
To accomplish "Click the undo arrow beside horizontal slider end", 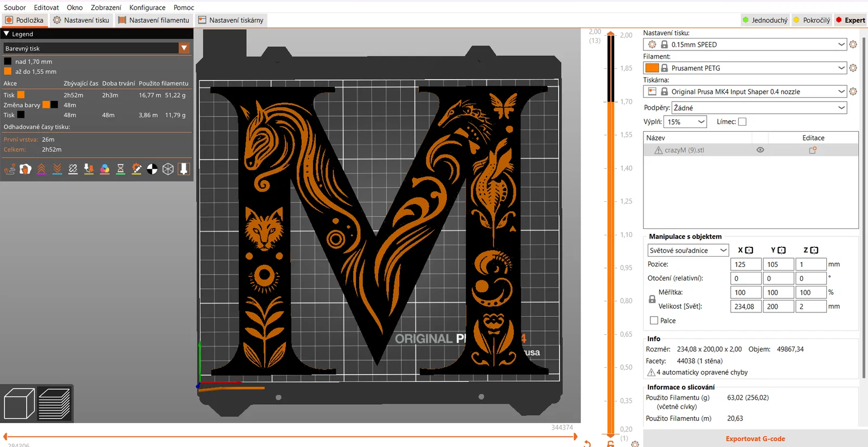I will (588, 444).
